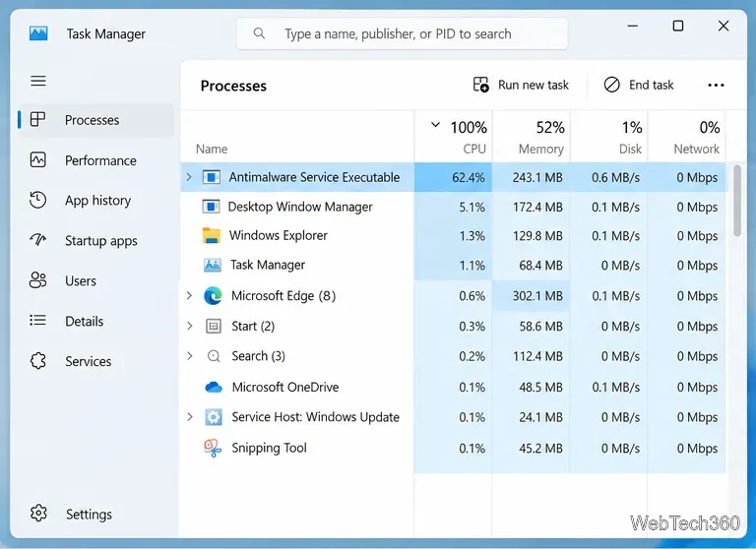Select the Users people icon
This screenshot has height=549, width=756.
click(x=37, y=280)
